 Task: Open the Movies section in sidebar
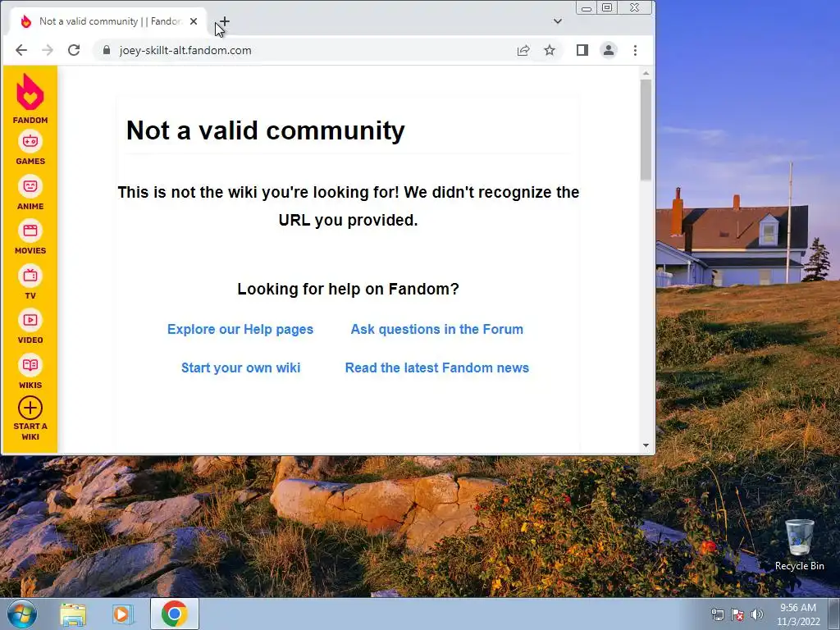(x=30, y=238)
